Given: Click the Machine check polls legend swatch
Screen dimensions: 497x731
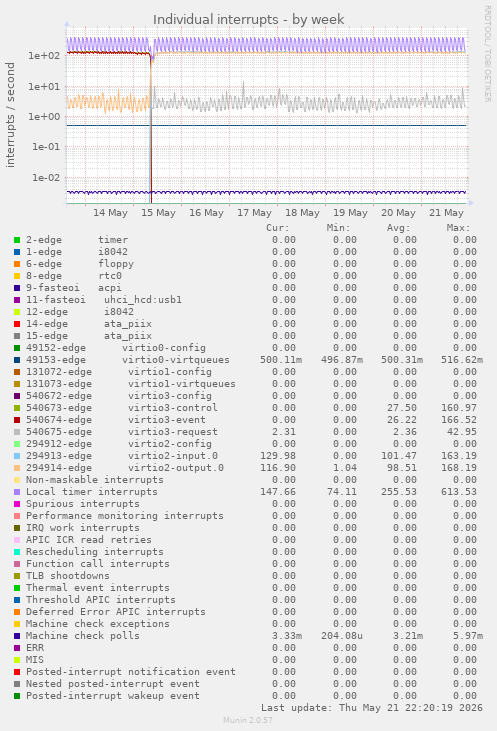Looking at the screenshot, I should pyautogui.click(x=17, y=636).
